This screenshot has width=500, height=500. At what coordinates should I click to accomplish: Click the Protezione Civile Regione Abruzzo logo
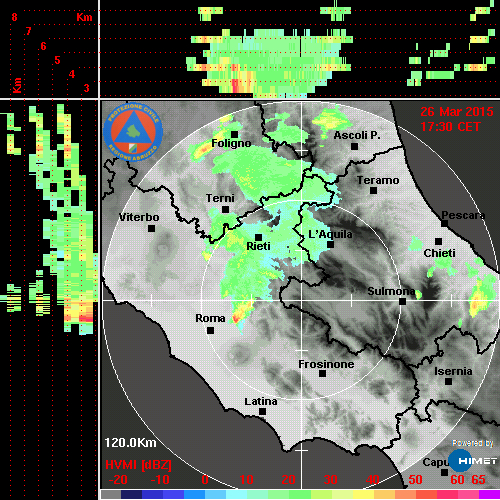(x=133, y=132)
